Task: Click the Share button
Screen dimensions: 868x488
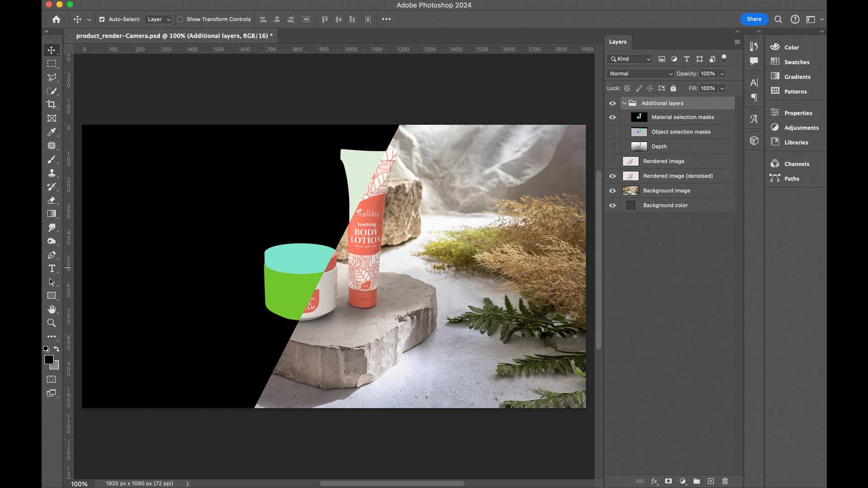Action: click(753, 19)
